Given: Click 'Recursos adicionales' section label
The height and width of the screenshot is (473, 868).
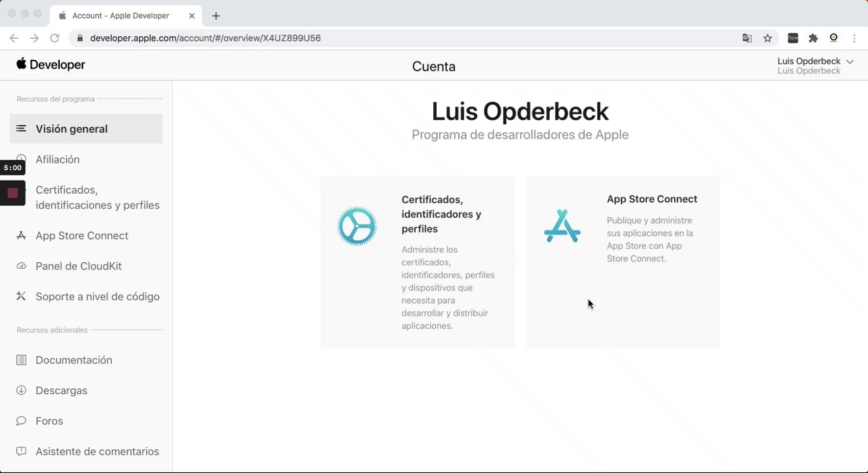Looking at the screenshot, I should click(52, 330).
